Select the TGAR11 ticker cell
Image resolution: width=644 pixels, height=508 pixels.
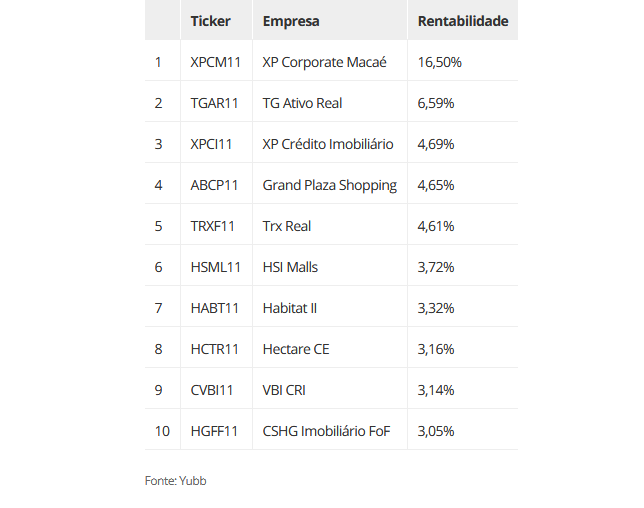tap(216, 101)
